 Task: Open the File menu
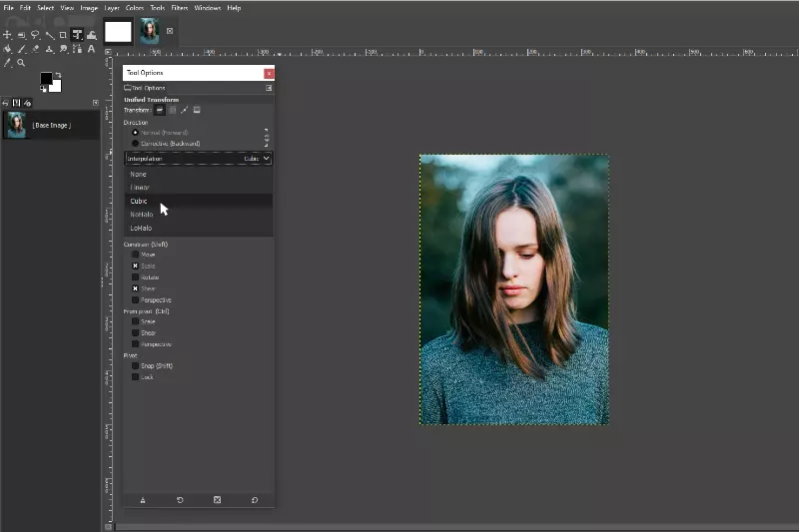click(x=8, y=8)
